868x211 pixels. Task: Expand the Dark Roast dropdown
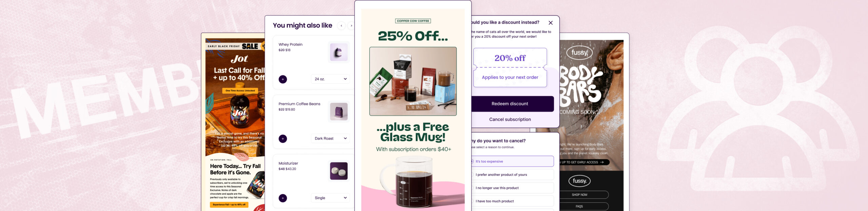click(x=331, y=138)
